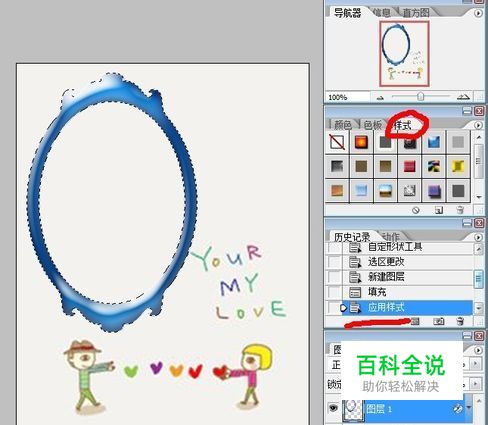Create new style with the Styles panel icon

click(x=439, y=210)
